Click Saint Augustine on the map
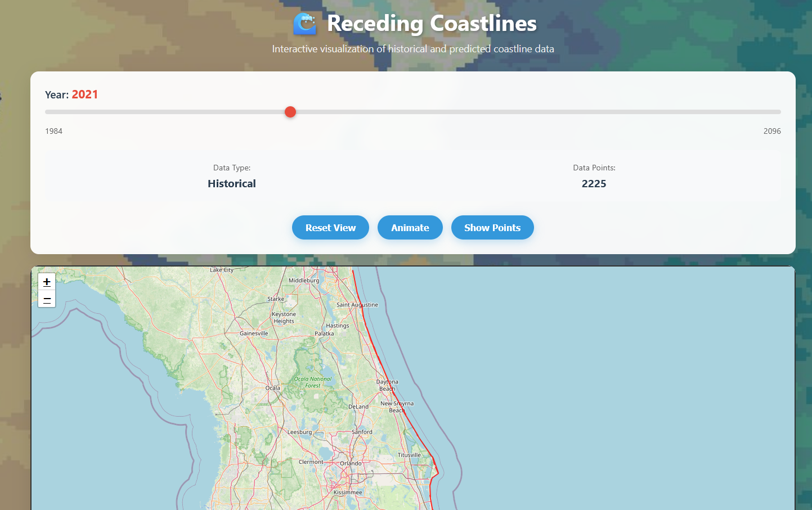Image resolution: width=812 pixels, height=510 pixels. pos(357,305)
